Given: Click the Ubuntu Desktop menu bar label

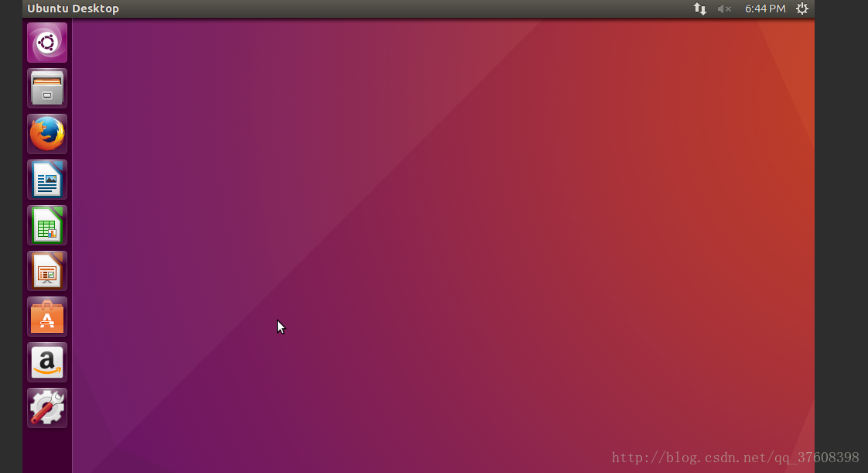Looking at the screenshot, I should click(73, 9).
